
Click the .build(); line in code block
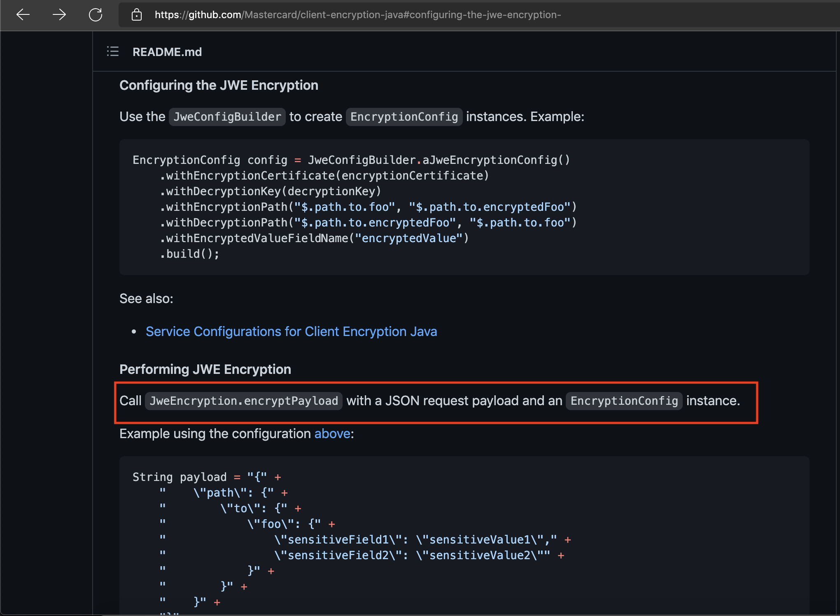189,254
